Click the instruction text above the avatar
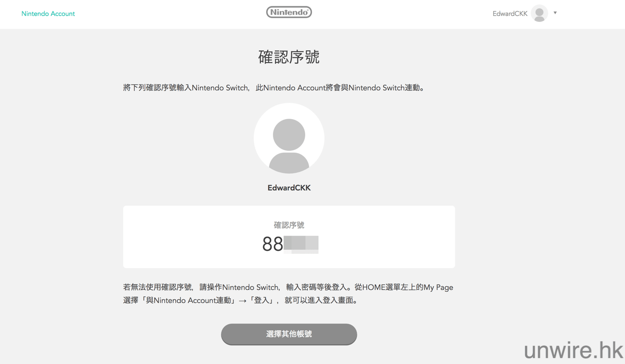The image size is (625, 364). pos(273,88)
